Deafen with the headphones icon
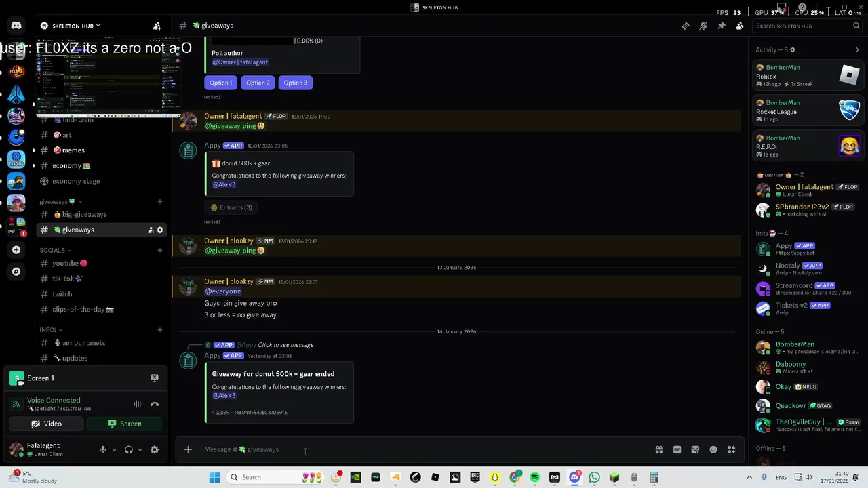The width and height of the screenshot is (868, 488). tap(128, 449)
